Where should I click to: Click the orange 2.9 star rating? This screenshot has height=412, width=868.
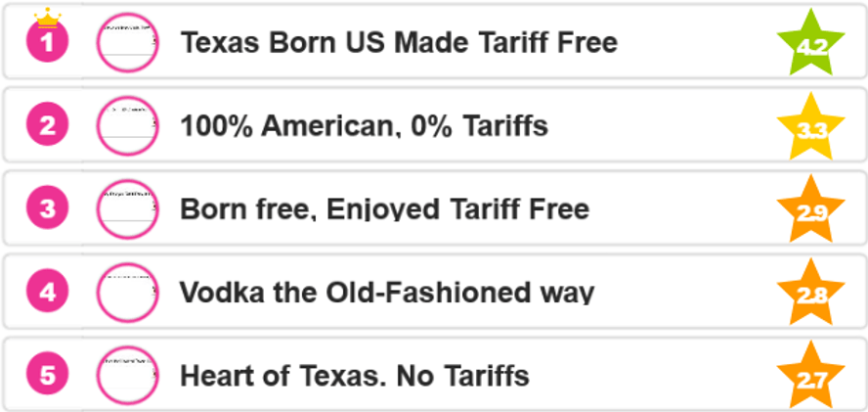coord(810,211)
